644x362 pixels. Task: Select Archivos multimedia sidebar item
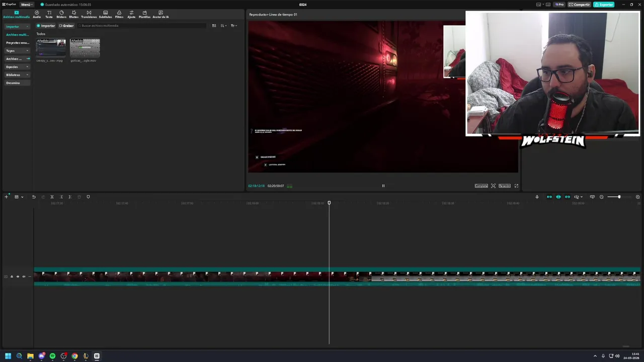[17, 35]
